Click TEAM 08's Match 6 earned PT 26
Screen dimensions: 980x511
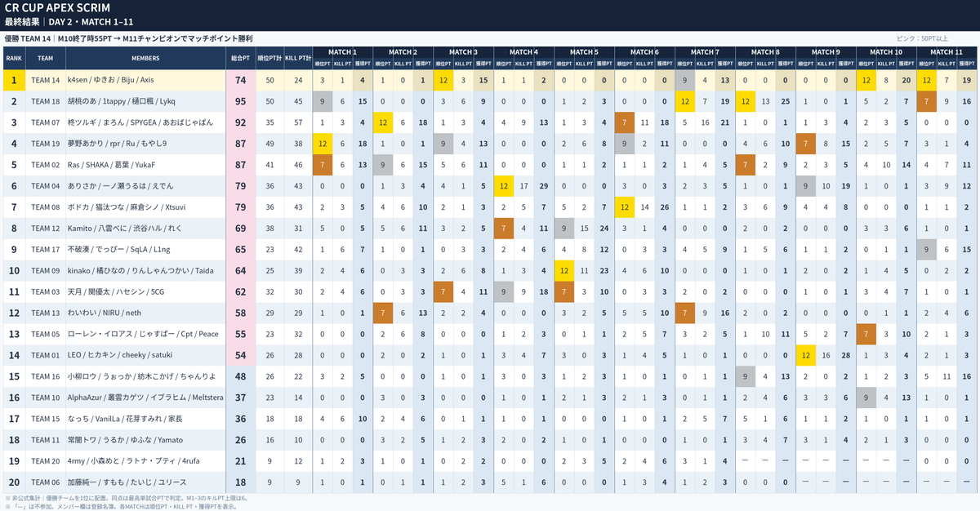(x=664, y=207)
